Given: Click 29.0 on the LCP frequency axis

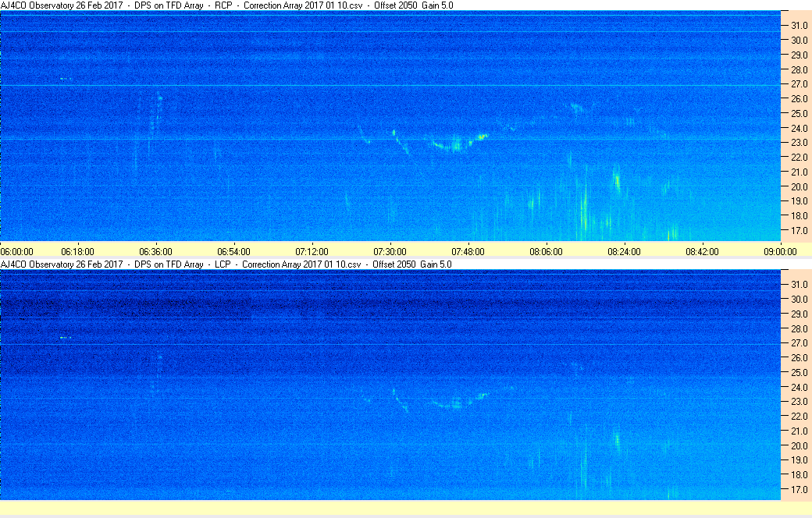Looking at the screenshot, I should [x=799, y=314].
